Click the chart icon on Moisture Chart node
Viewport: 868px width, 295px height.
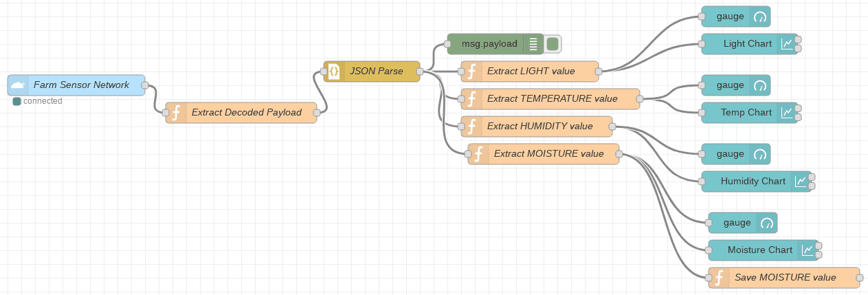point(808,250)
